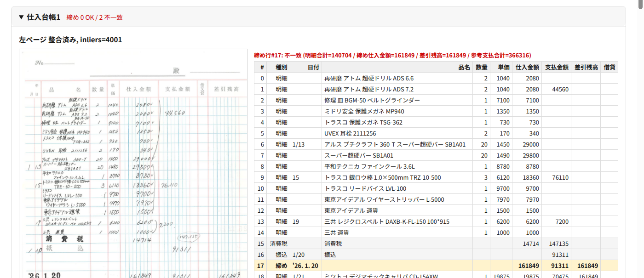Click purchase amount 29000
Screen dimensions: 644x278
point(527,144)
